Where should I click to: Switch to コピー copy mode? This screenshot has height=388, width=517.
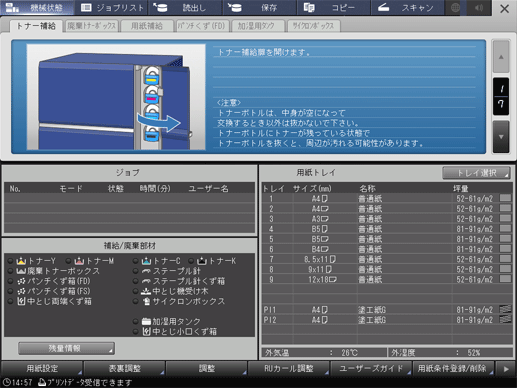[x=333, y=7]
